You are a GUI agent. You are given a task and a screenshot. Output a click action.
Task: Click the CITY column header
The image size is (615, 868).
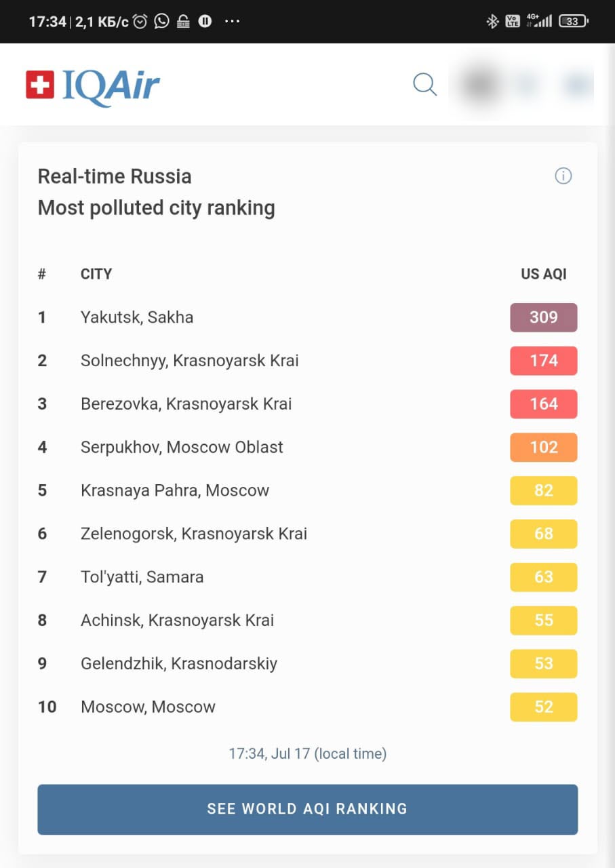96,275
